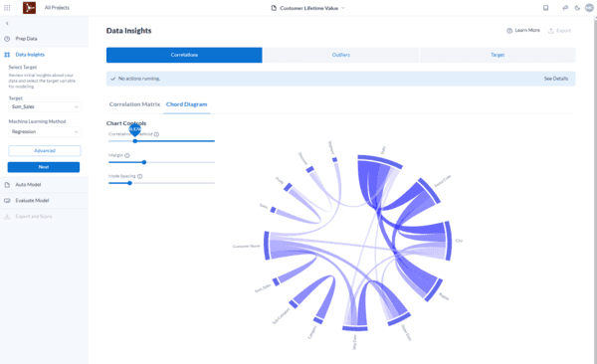Open the Machine Learning Method dropdown
The height and width of the screenshot is (364, 597).
(45, 131)
